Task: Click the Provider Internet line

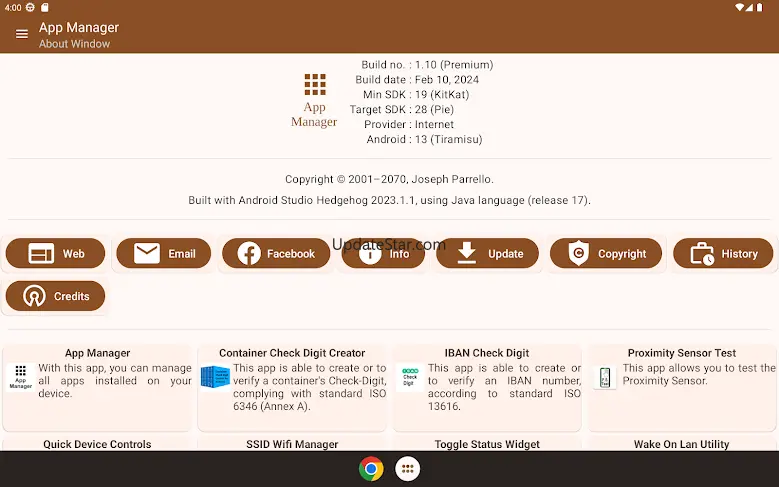Action: point(409,125)
